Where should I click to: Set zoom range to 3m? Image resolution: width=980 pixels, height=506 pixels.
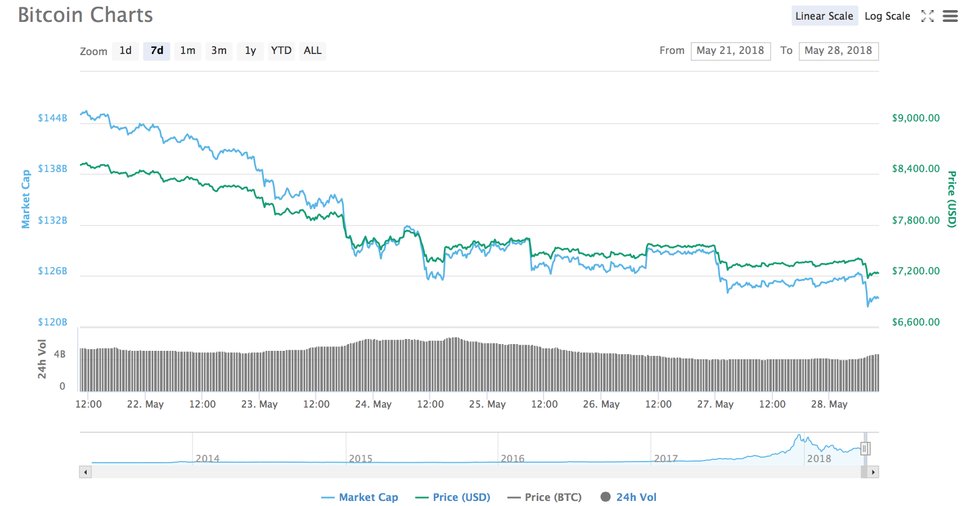pyautogui.click(x=219, y=51)
